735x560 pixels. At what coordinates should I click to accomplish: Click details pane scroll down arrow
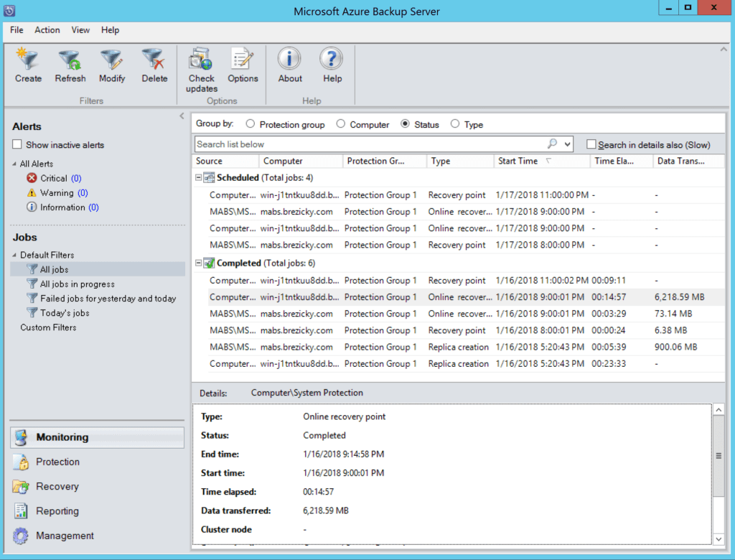pyautogui.click(x=718, y=539)
